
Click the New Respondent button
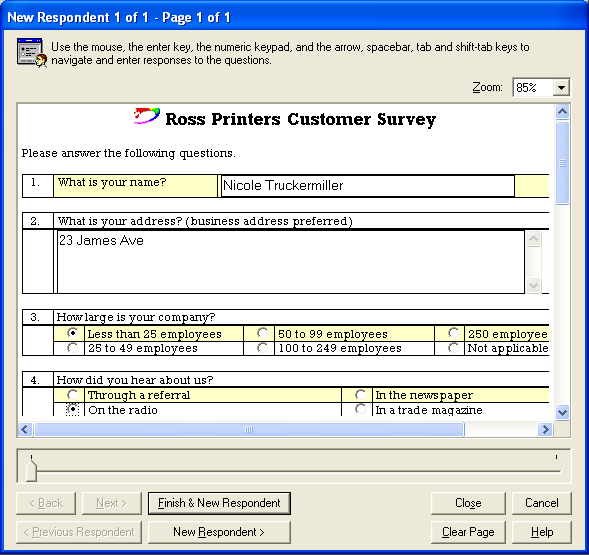(219, 532)
